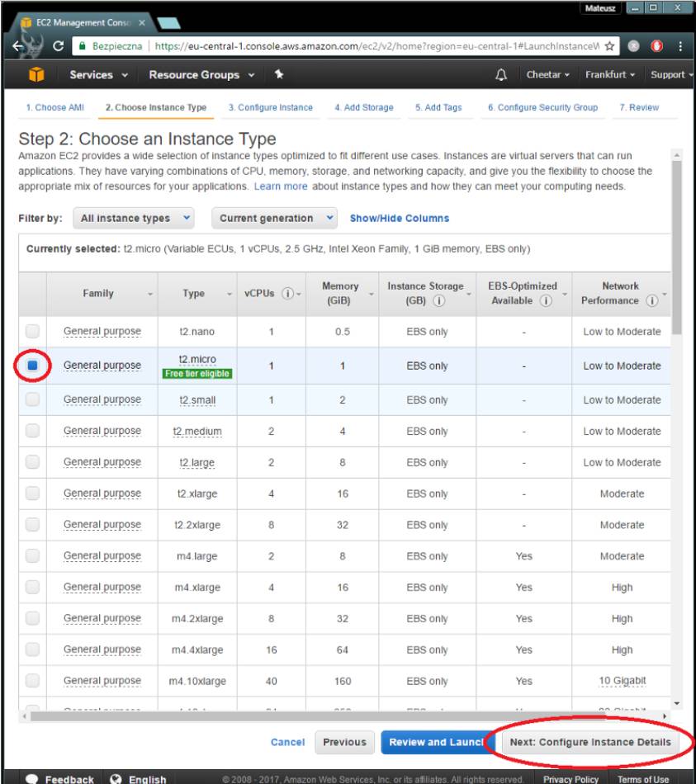Click the EBS-Optimized Available info icon

pos(546,301)
